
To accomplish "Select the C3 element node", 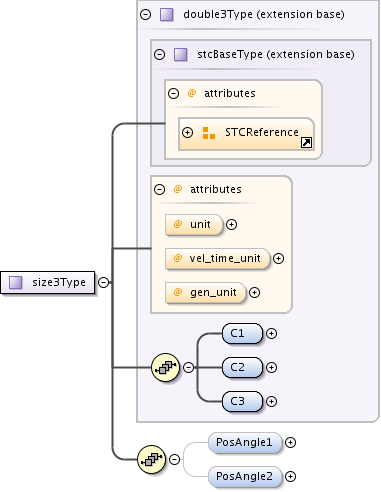I will 242,401.
